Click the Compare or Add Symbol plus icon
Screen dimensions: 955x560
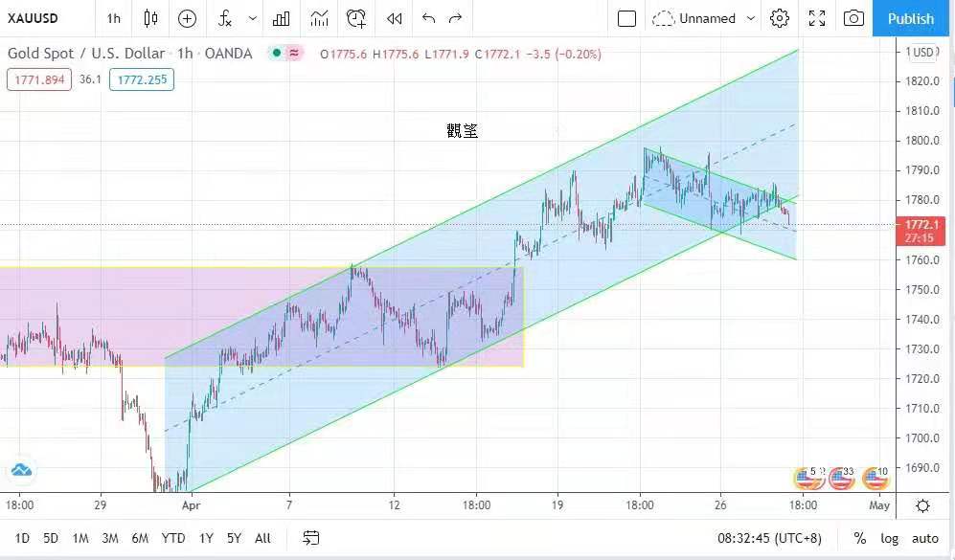pyautogui.click(x=187, y=18)
